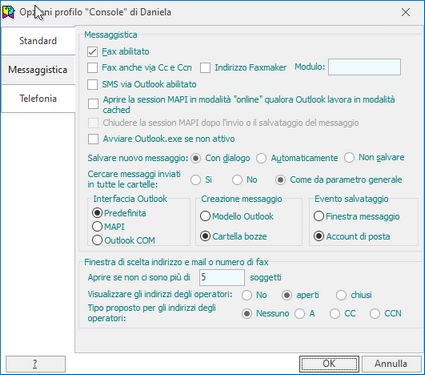Close the Opzioni profilo dialog
This screenshot has width=425, height=375.
(x=406, y=12)
